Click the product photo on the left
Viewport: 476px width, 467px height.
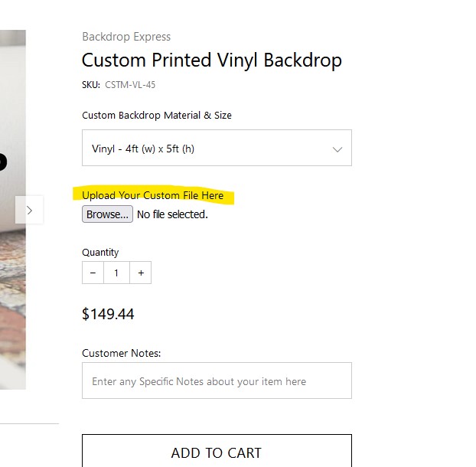coord(13,210)
